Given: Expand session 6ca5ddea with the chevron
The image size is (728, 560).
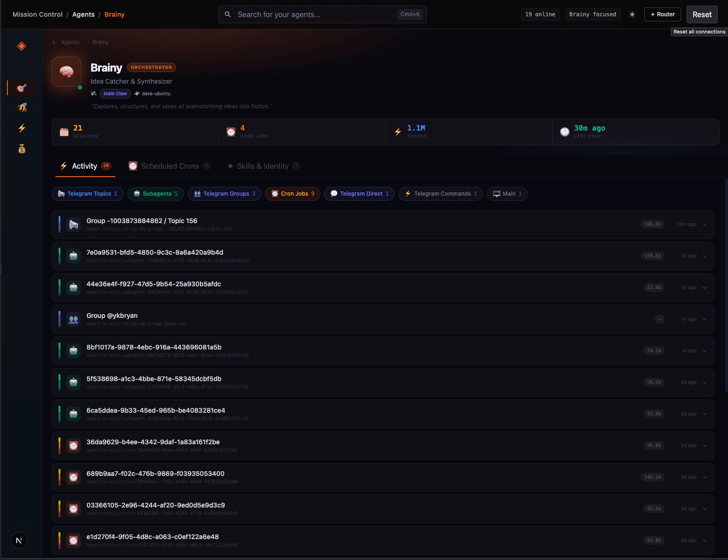Looking at the screenshot, I should point(705,414).
